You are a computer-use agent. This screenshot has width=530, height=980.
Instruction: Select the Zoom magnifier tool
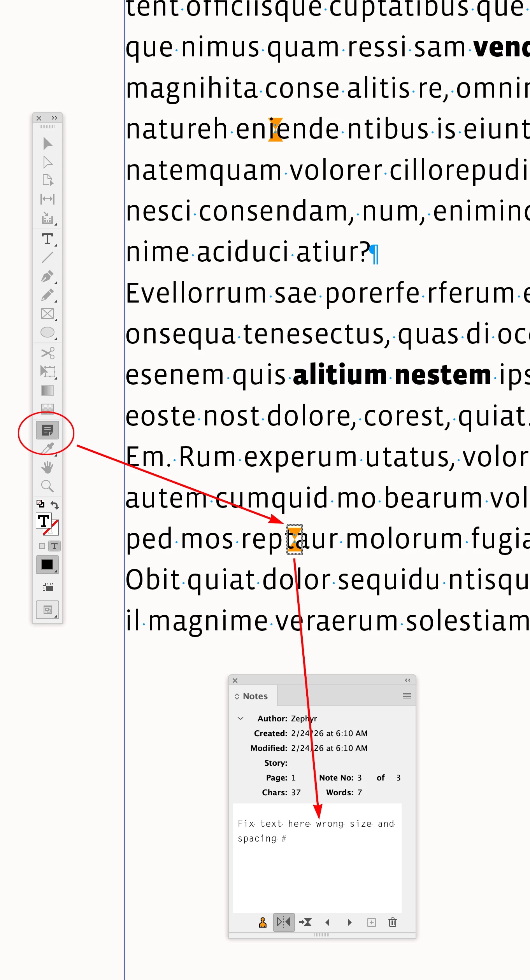pos(47,486)
